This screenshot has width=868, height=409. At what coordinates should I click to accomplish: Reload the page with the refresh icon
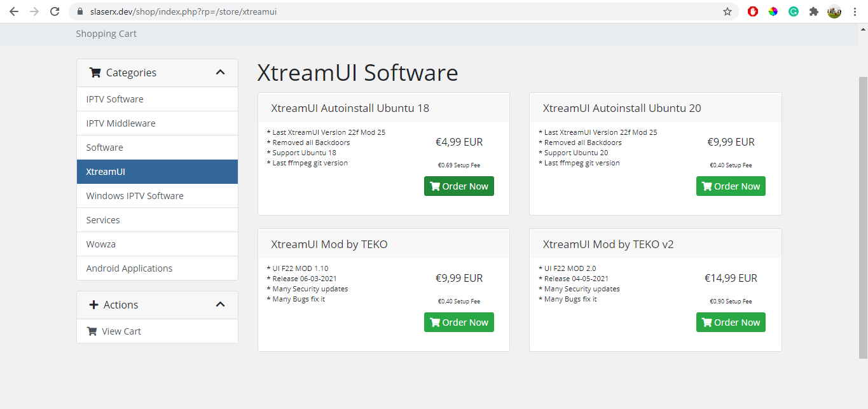[55, 11]
